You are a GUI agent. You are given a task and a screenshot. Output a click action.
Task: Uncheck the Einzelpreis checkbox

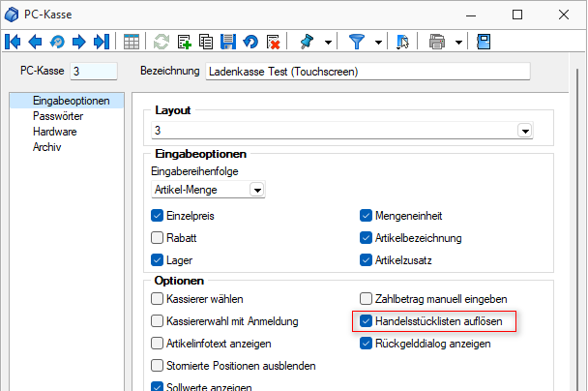click(157, 216)
